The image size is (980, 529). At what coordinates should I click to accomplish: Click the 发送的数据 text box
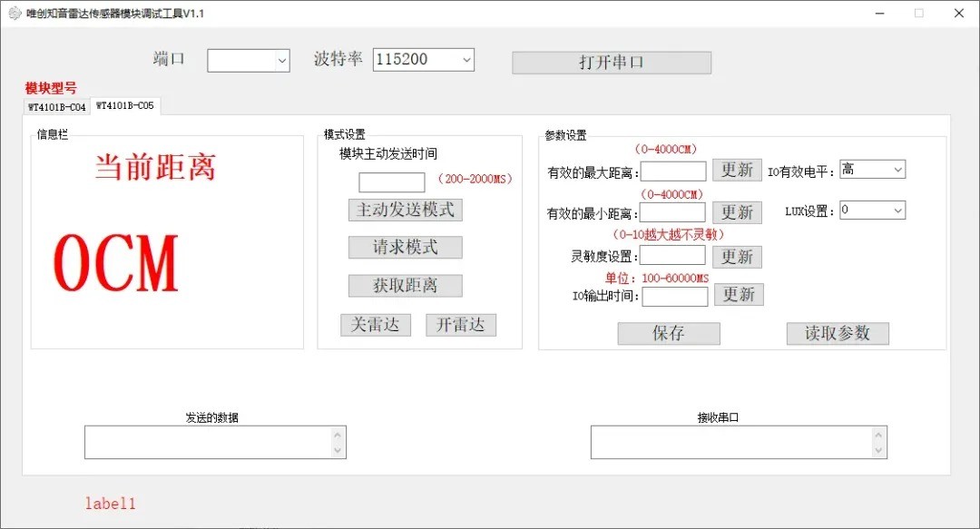tap(216, 443)
